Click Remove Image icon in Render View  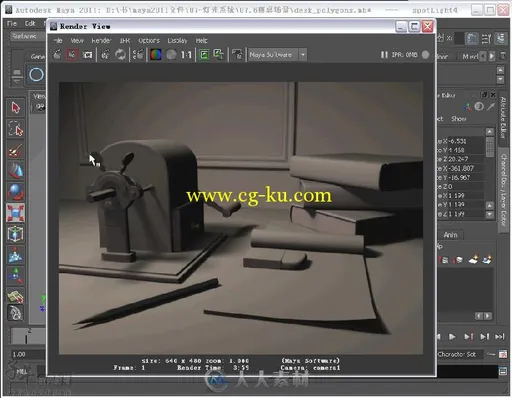coord(219,54)
